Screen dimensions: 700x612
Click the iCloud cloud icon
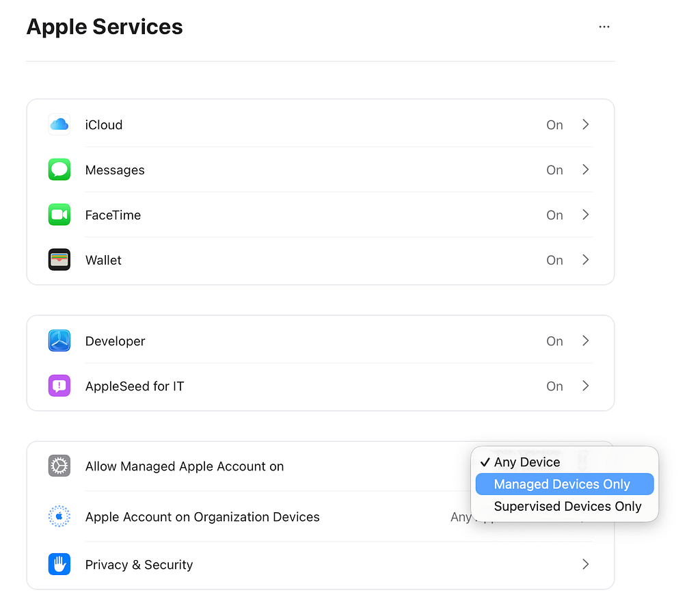click(x=59, y=124)
